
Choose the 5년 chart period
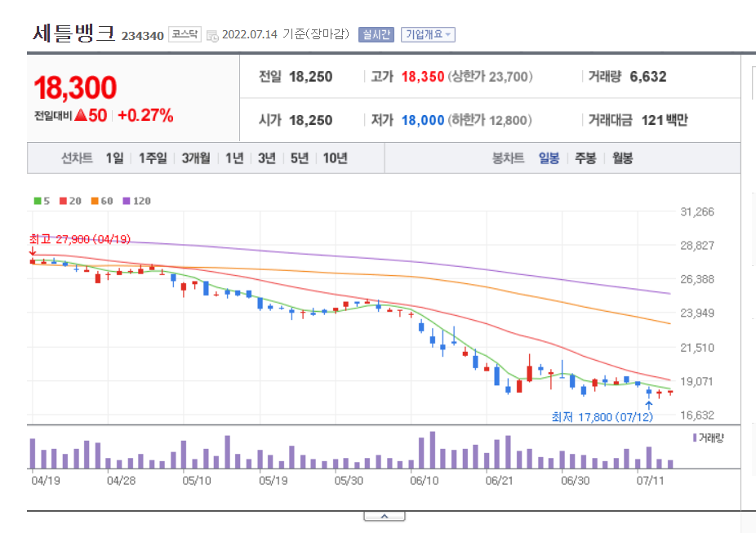click(x=299, y=158)
